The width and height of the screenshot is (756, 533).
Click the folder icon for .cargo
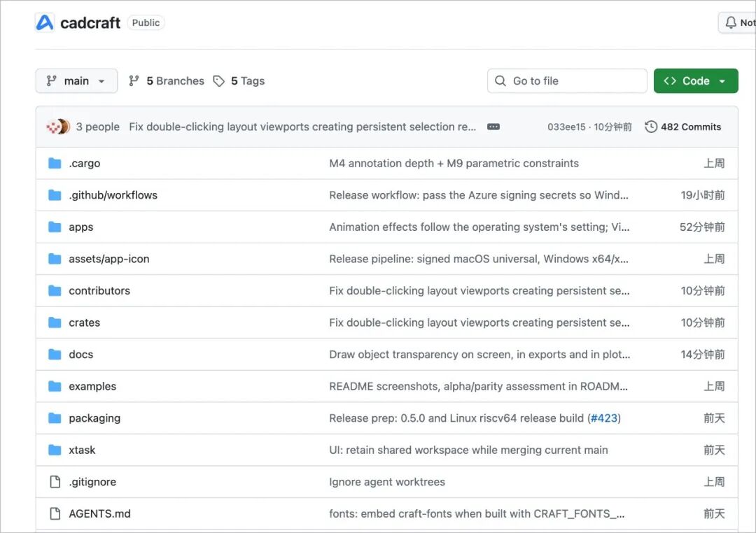[x=55, y=164]
